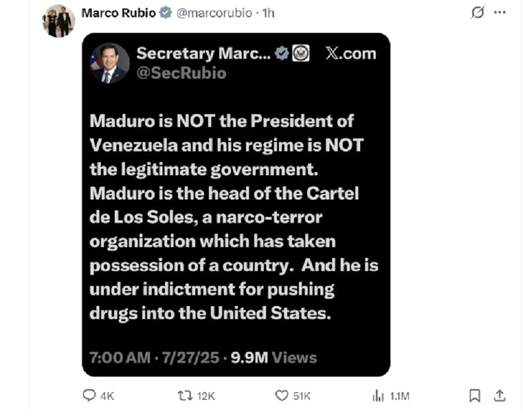Click the Marco Rubio display name
The width and height of the screenshot is (523, 420).
click(118, 13)
